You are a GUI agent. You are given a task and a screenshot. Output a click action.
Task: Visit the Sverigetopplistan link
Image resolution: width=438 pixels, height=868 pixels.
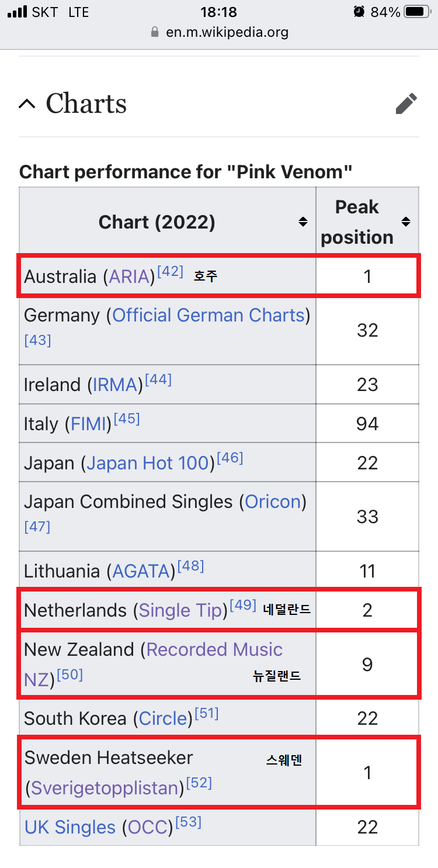pos(105,788)
